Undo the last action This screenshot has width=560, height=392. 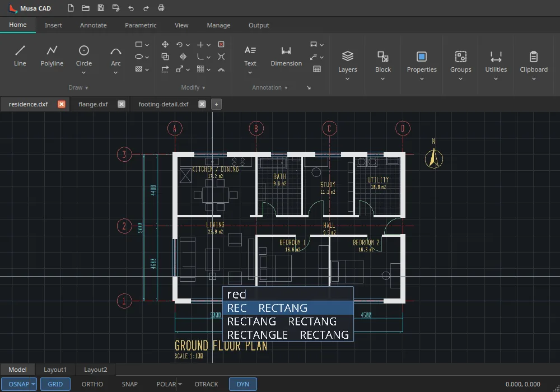click(131, 8)
